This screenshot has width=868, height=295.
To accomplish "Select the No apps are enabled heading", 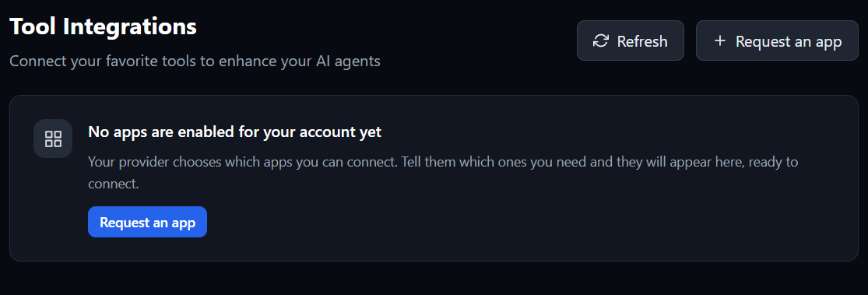I will click(235, 132).
